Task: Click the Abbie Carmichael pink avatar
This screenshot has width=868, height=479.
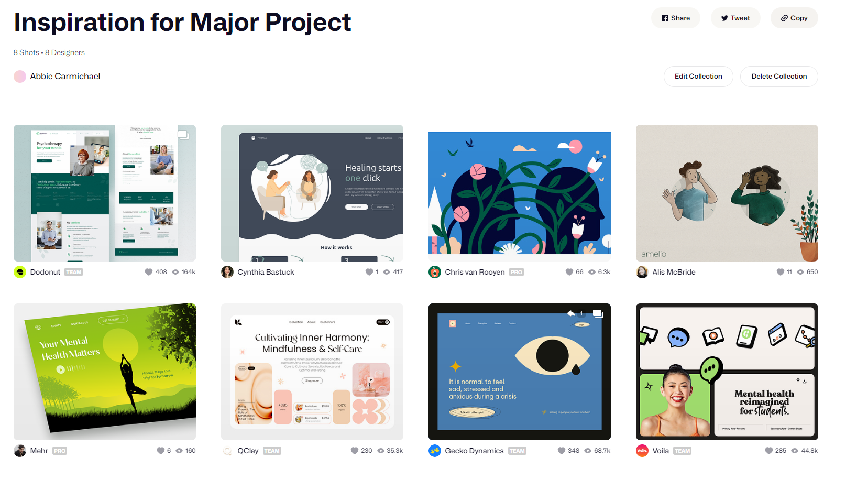Action: [x=20, y=77]
